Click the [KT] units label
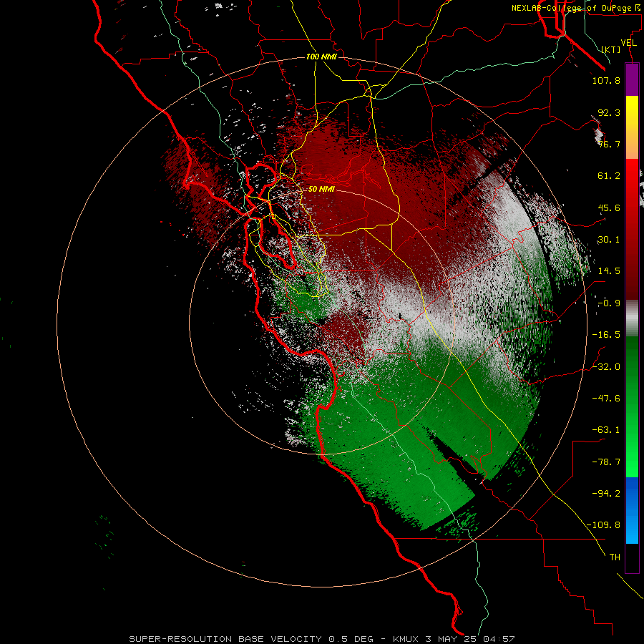 tap(611, 49)
